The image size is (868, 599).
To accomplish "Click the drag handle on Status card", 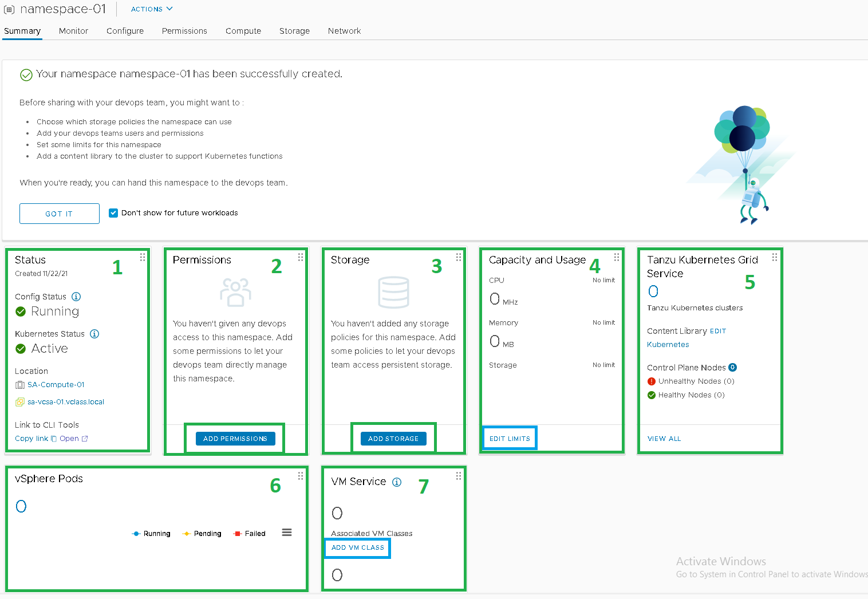I will [143, 258].
